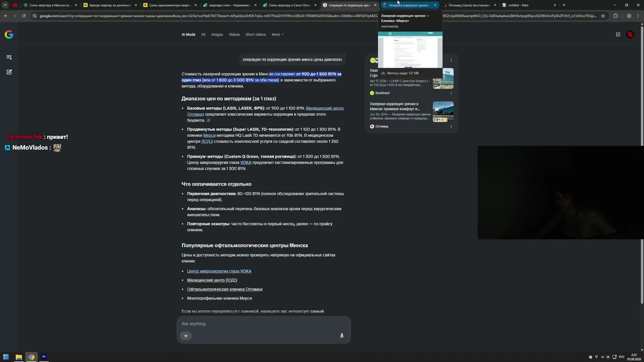Open the AI Mode history menu icon
The image size is (644, 362).
click(9, 57)
